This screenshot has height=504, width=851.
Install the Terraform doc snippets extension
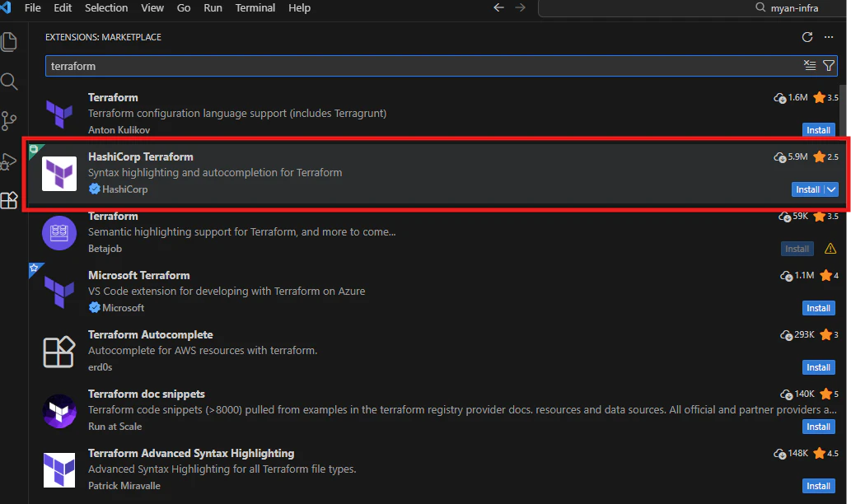tap(818, 427)
